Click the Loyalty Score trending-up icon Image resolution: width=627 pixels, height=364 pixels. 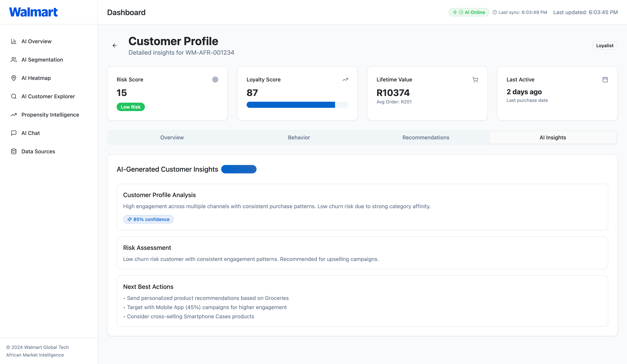(x=345, y=80)
